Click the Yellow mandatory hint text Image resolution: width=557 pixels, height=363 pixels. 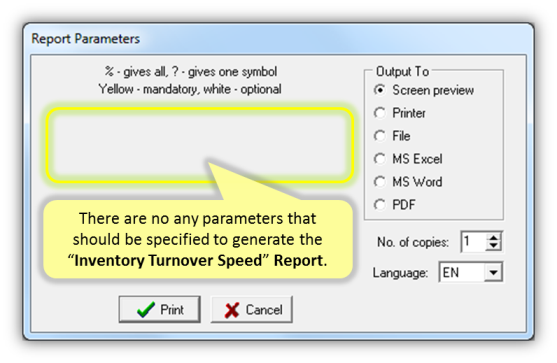(190, 89)
